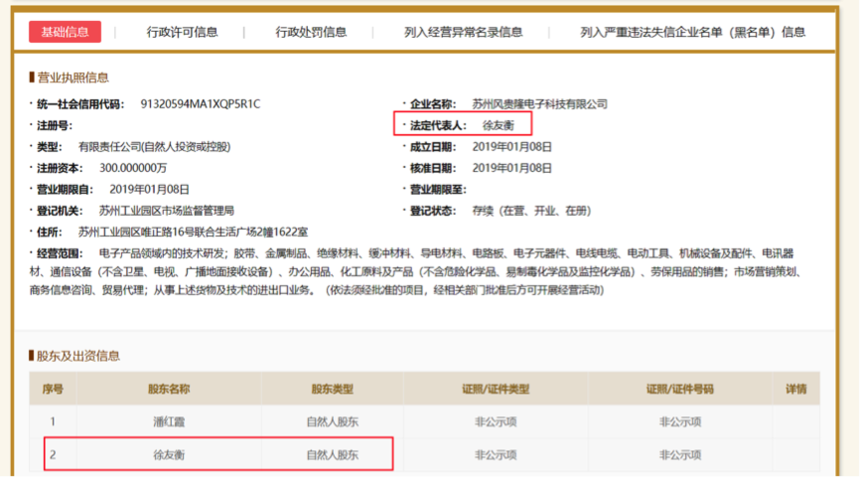Viewport: 860px width, 477px height.
Task: Click the 法定代表人 name 徐友衡
Action: [498, 126]
